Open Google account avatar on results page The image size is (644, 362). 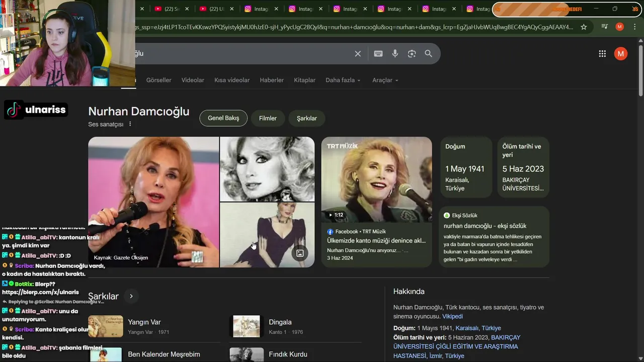click(x=621, y=54)
